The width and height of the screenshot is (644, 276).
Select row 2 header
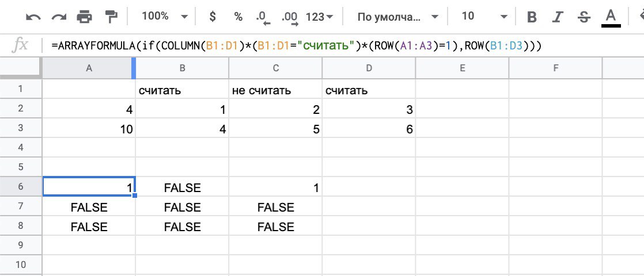[x=21, y=109]
